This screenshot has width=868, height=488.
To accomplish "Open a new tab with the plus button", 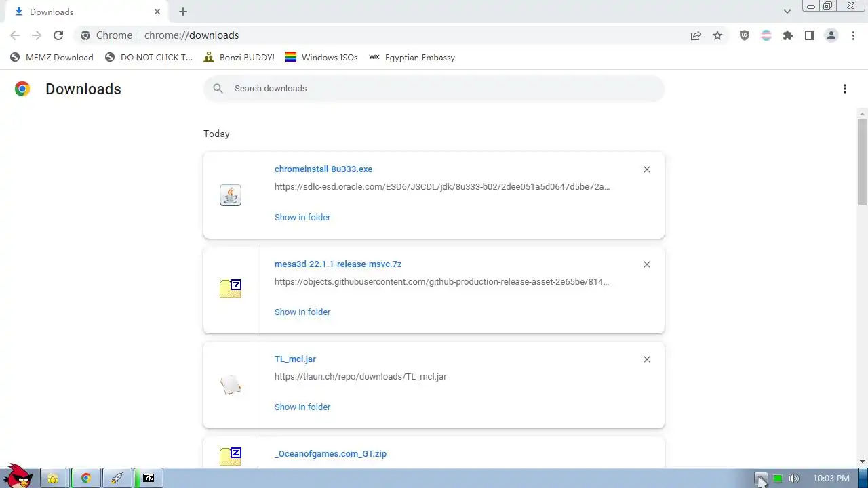I will click(183, 12).
